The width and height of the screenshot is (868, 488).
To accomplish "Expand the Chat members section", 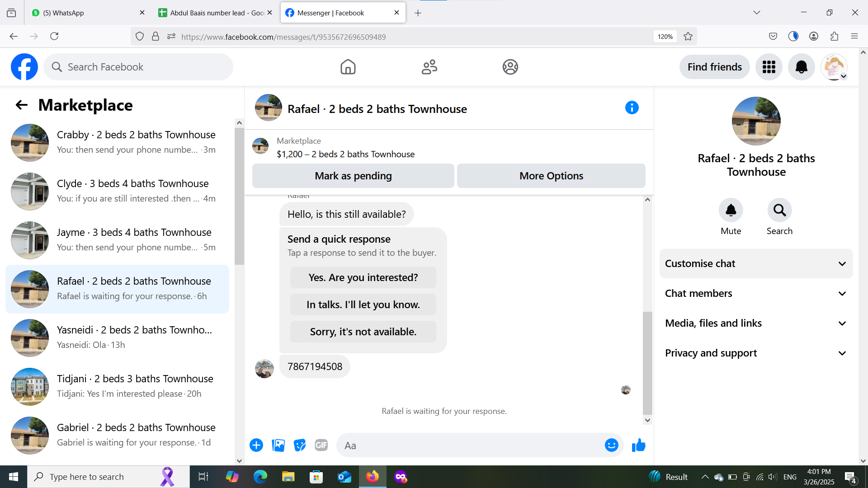I will click(x=756, y=293).
